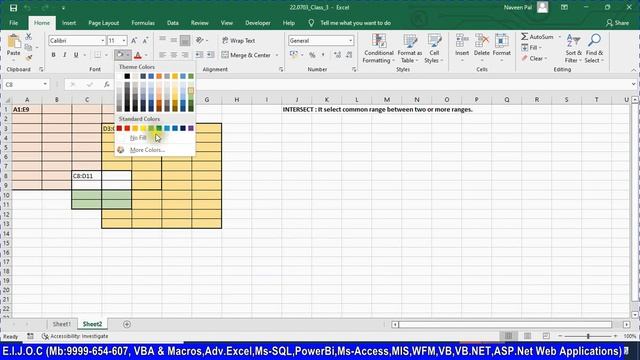This screenshot has height=360, width=640.
Task: Toggle Underline formatting
Action: pyautogui.click(x=76, y=55)
